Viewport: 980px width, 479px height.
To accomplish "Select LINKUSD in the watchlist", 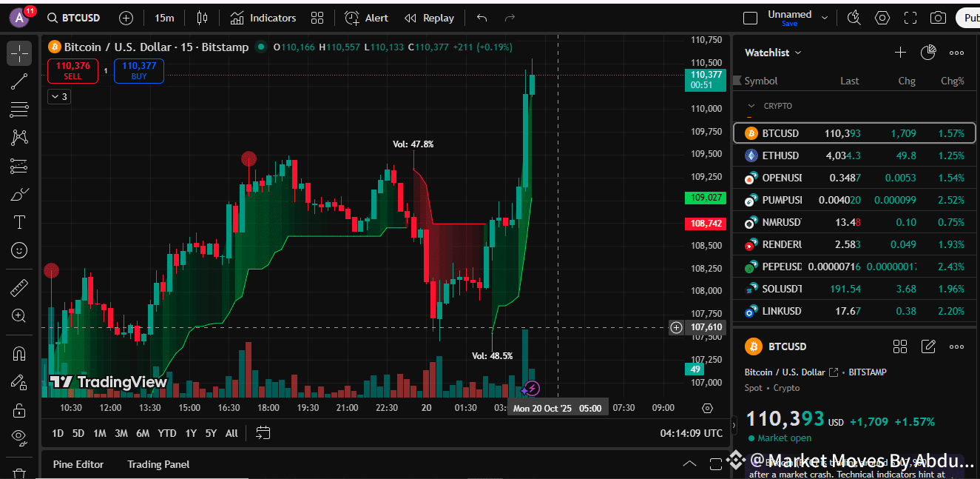I will click(x=854, y=311).
